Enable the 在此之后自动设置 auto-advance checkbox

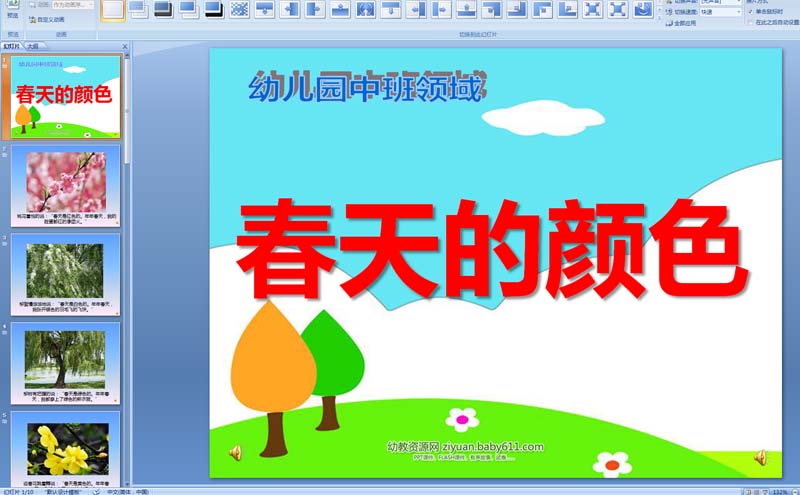point(750,22)
